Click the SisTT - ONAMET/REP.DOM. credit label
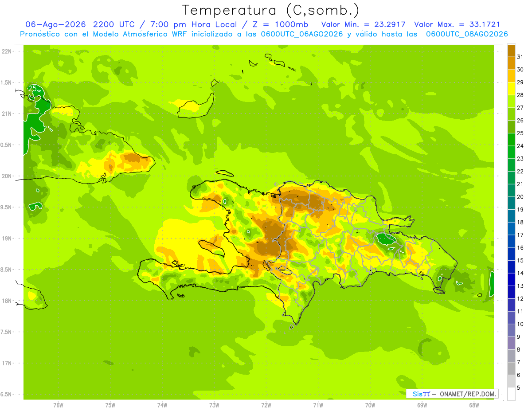 (x=453, y=394)
